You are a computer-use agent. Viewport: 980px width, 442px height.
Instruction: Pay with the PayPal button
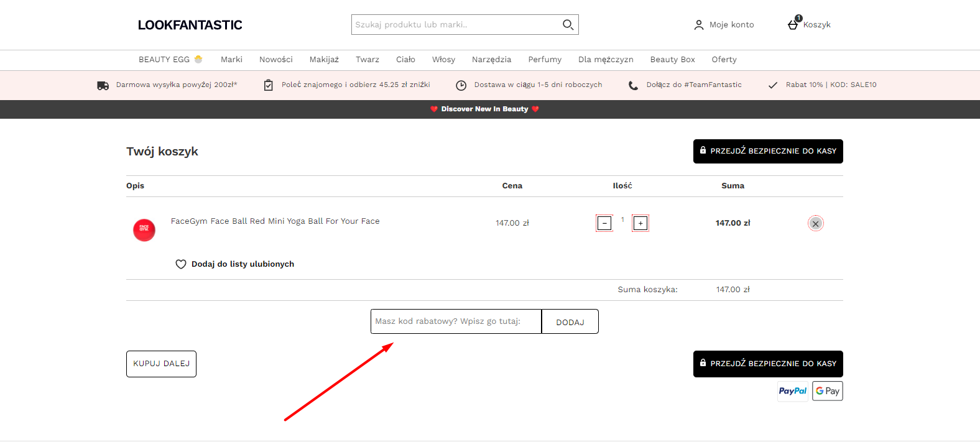pos(793,391)
